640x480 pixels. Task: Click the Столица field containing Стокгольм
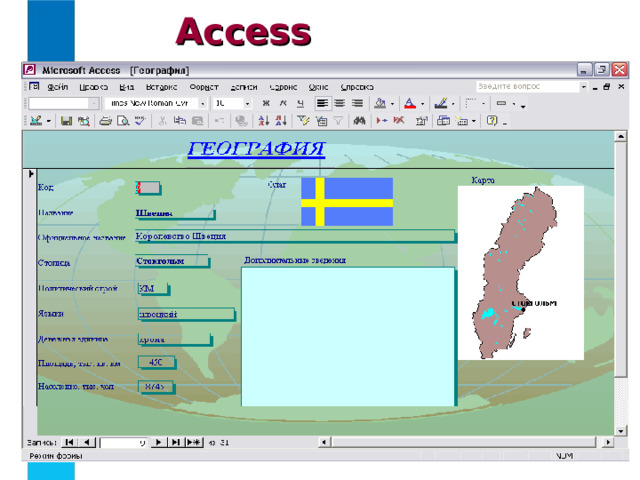pos(173,261)
